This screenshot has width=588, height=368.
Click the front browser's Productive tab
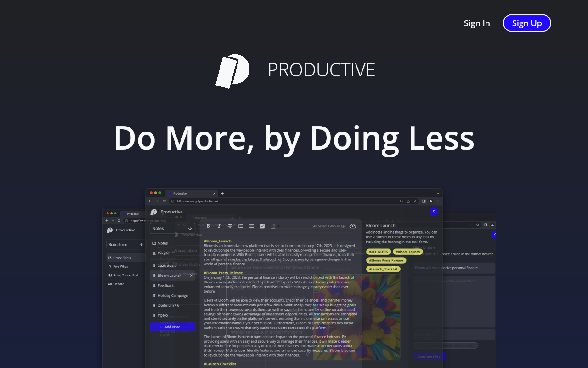tap(191, 193)
